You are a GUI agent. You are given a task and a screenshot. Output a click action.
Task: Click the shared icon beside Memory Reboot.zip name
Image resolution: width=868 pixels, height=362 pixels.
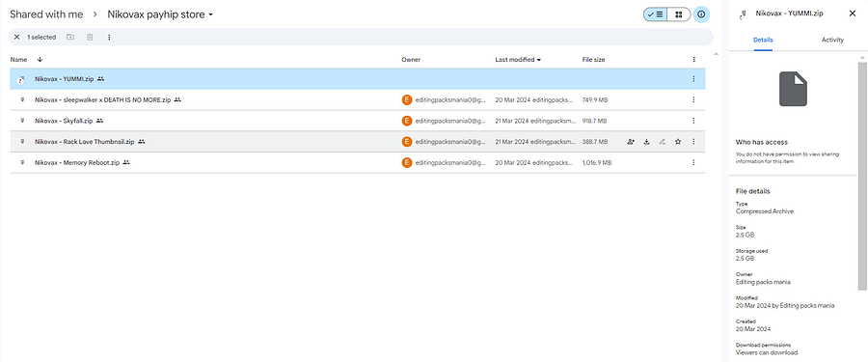point(126,162)
